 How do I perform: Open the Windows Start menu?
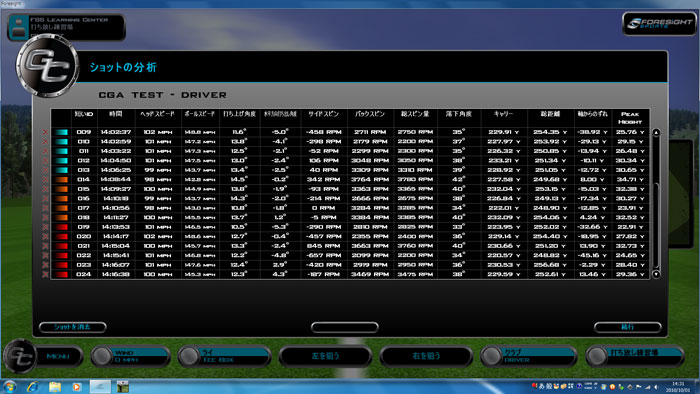[9, 386]
